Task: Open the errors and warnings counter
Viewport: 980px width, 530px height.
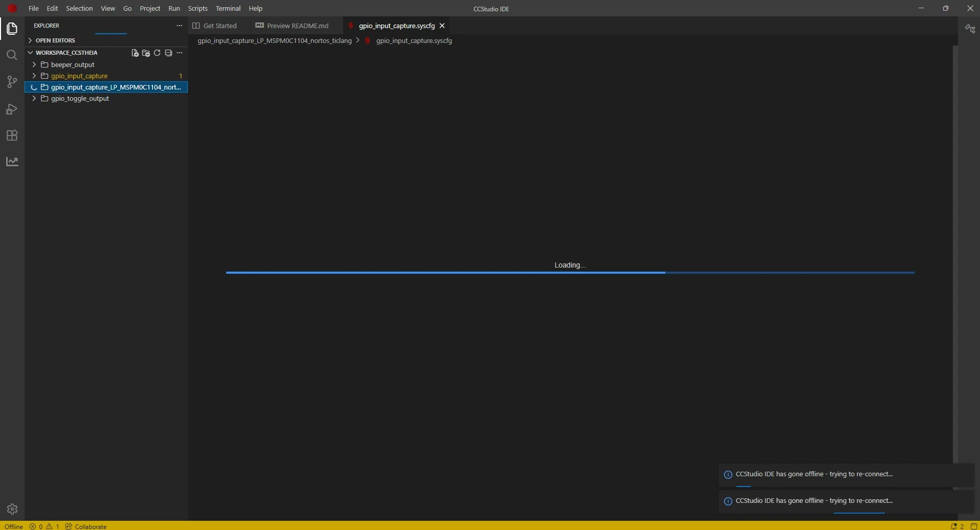Action: [x=45, y=526]
